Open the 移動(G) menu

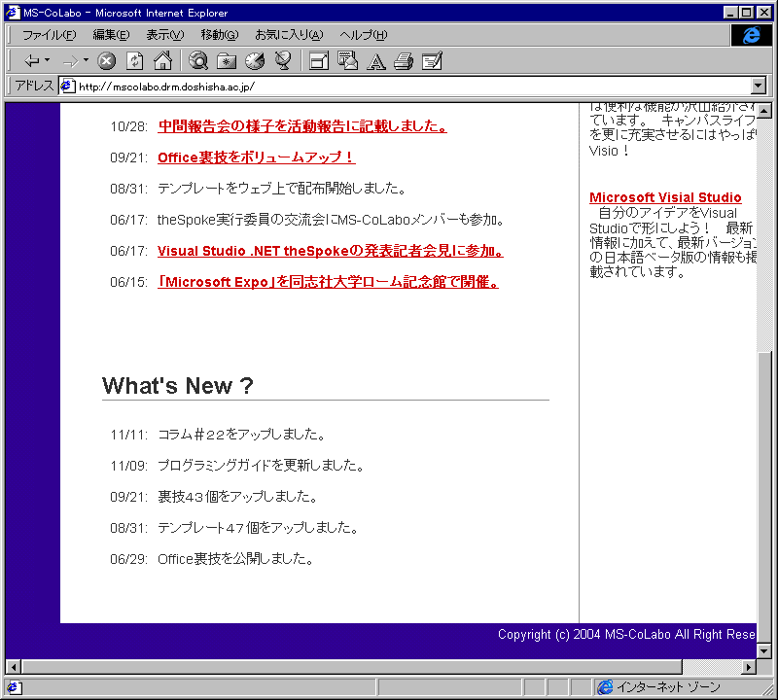220,35
